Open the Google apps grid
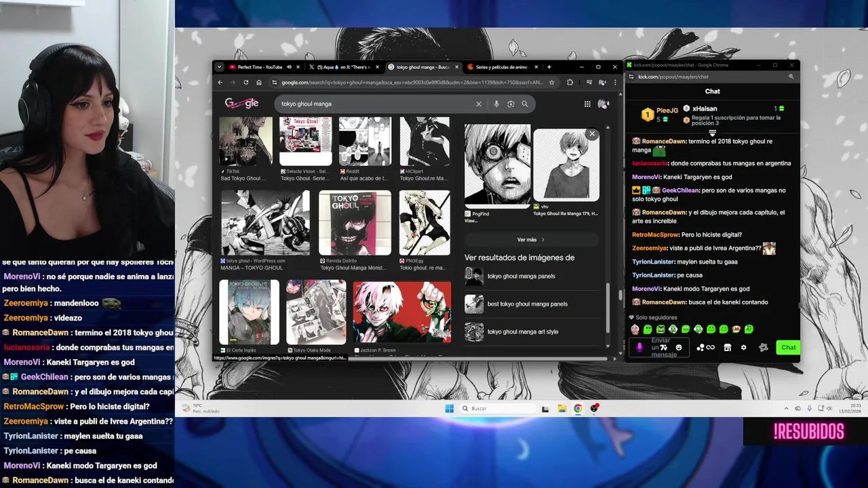Viewport: 868px width, 488px height. (x=587, y=104)
